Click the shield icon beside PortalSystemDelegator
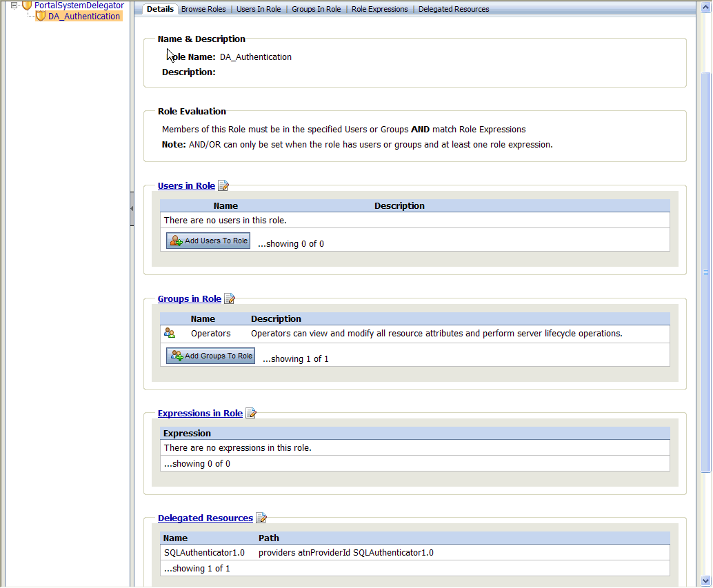 tap(26, 5)
